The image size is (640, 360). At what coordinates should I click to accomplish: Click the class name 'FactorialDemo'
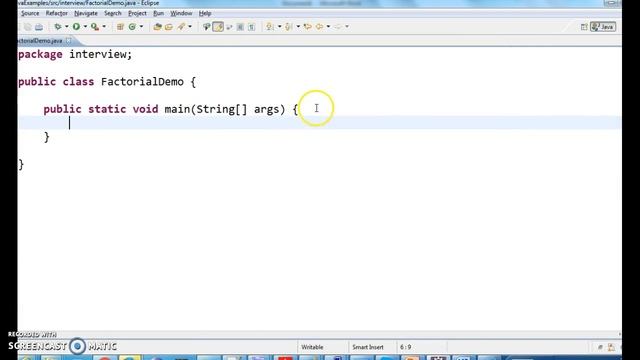pos(142,82)
